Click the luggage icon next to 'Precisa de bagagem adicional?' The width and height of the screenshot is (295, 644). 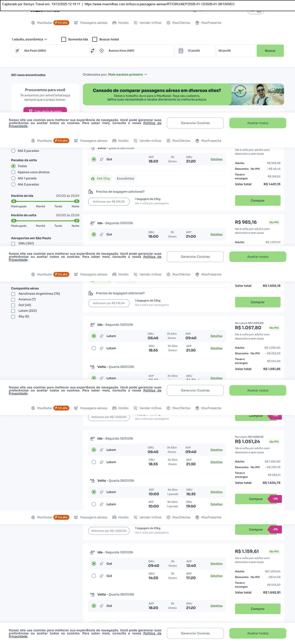(91, 192)
